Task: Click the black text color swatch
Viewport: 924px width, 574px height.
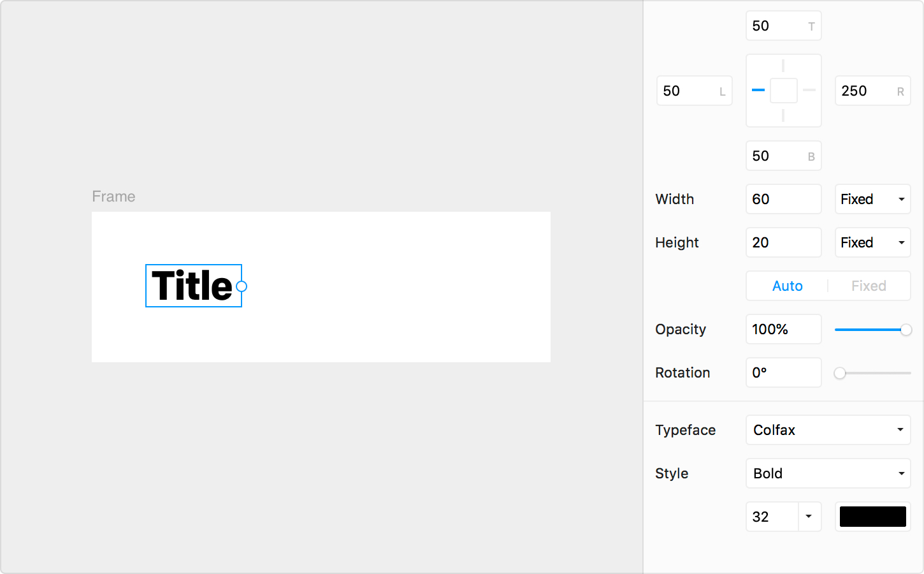Action: [x=872, y=517]
